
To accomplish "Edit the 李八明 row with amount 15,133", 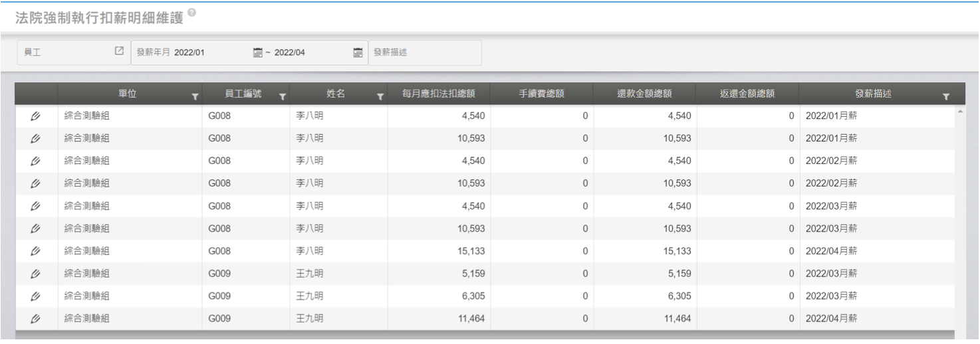I will pos(35,250).
